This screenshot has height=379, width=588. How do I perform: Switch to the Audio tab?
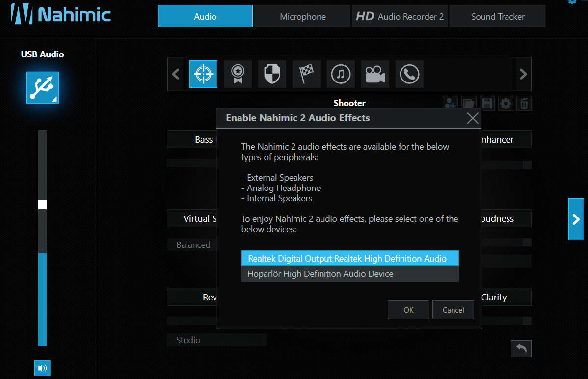tap(205, 16)
